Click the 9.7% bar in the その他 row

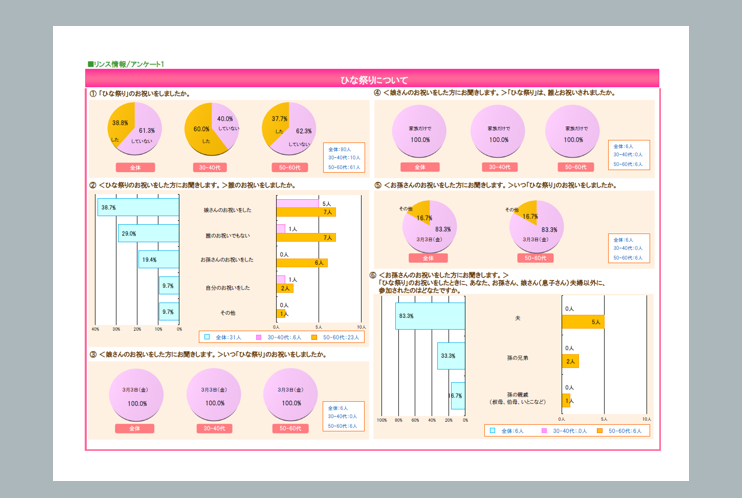(x=169, y=311)
